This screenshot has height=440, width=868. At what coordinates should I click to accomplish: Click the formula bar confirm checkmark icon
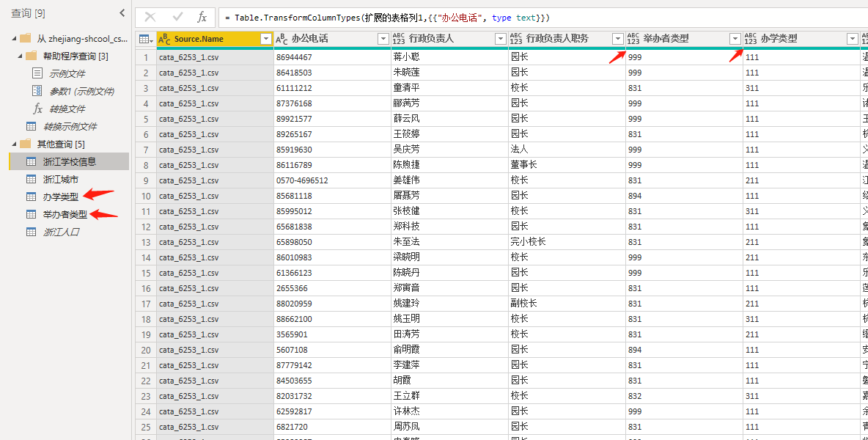[177, 17]
